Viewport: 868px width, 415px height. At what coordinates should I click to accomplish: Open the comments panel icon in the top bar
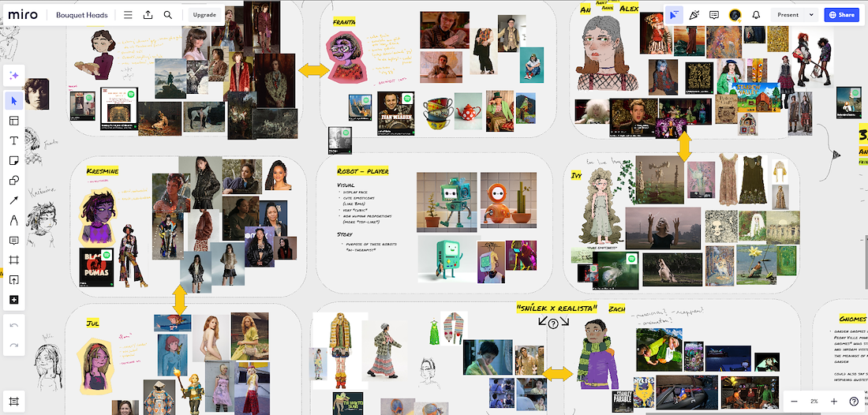coord(714,15)
